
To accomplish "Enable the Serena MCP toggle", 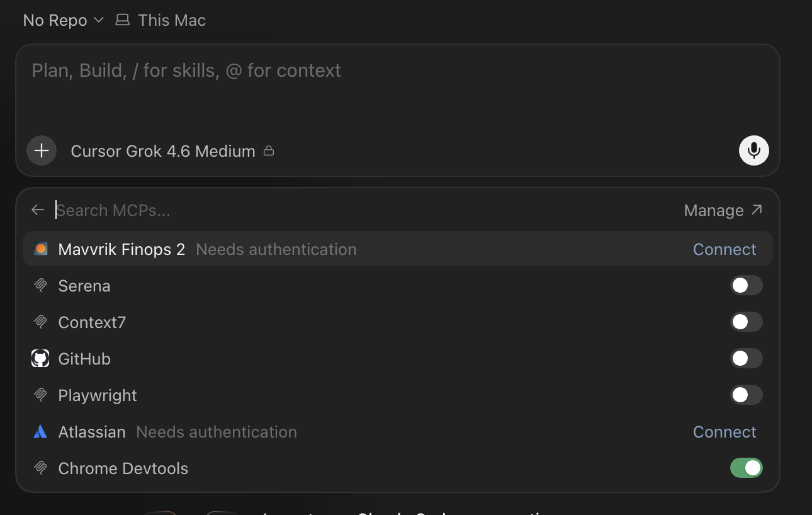I will click(x=747, y=285).
